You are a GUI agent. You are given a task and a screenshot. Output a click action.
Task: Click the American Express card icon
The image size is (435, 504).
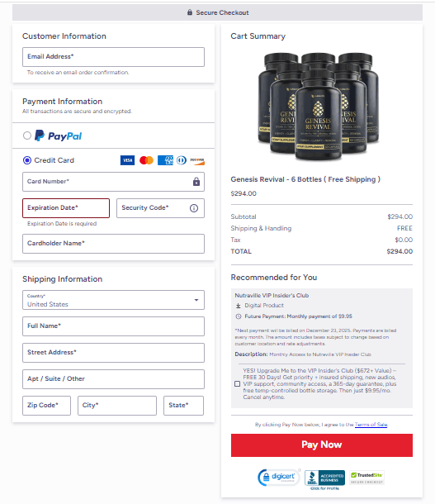click(x=165, y=160)
